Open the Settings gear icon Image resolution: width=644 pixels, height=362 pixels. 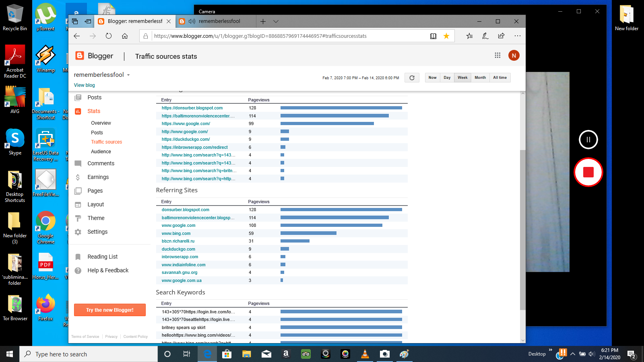pos(78,232)
